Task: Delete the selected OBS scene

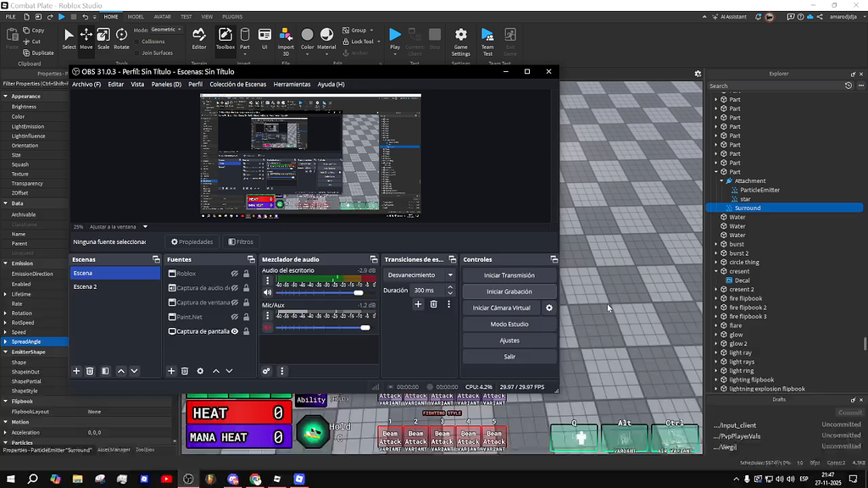Action: click(90, 371)
